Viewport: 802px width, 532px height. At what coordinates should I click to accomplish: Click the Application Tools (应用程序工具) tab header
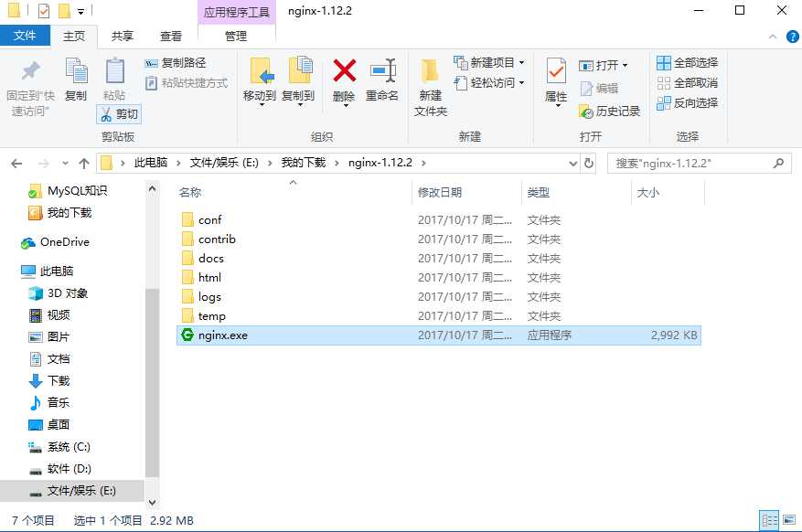tap(236, 12)
